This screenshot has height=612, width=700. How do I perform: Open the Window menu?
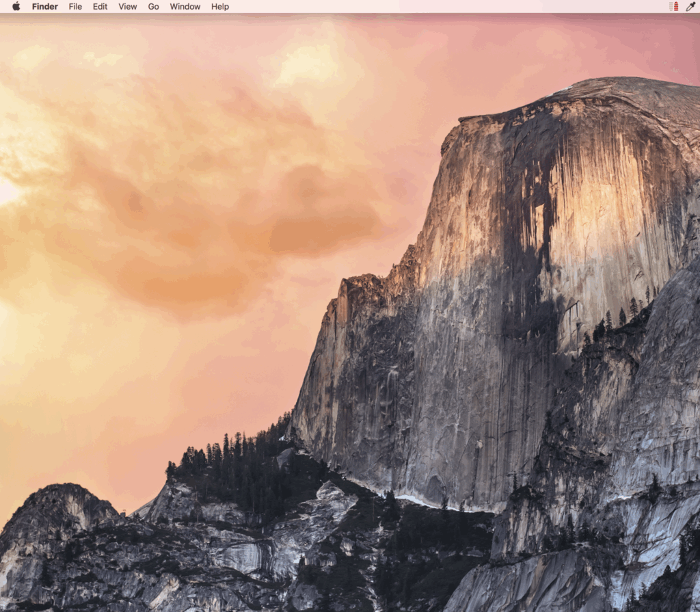click(185, 7)
